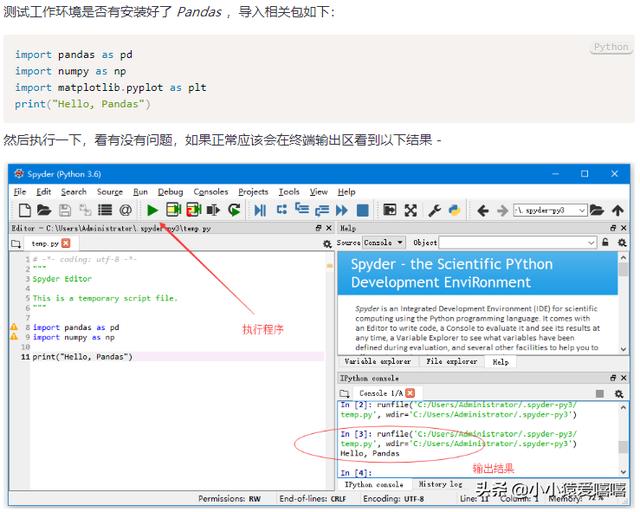Switch to the Variable explorer tab
This screenshot has height=512, width=640.
[378, 362]
